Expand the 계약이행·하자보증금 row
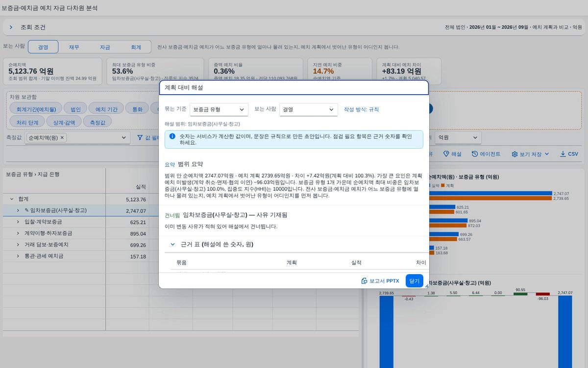 click(x=19, y=234)
